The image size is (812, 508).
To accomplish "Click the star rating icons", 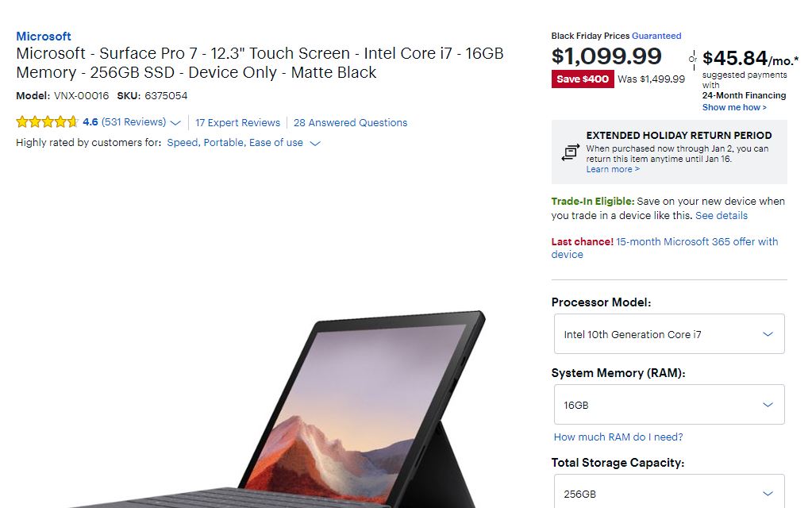I will (47, 122).
